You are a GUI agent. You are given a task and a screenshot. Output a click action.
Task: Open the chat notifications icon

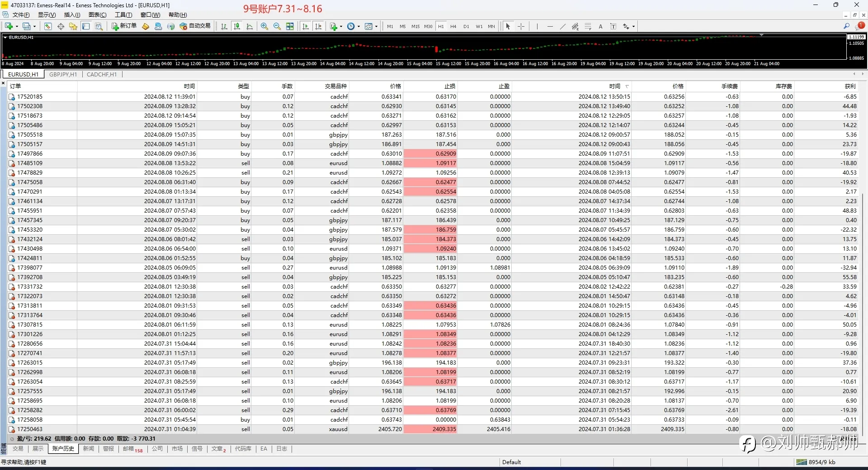pyautogui.click(x=859, y=26)
